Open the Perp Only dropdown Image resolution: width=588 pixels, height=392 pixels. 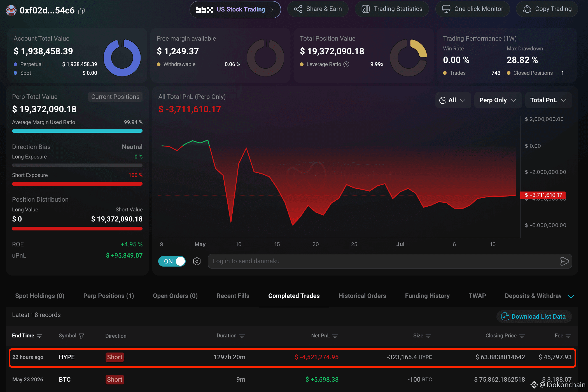[498, 100]
